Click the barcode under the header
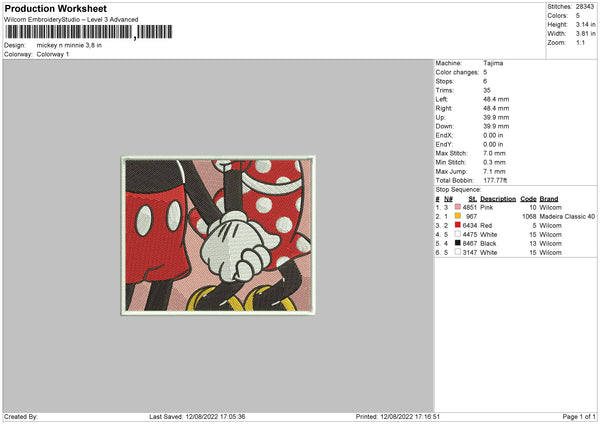 click(x=89, y=32)
